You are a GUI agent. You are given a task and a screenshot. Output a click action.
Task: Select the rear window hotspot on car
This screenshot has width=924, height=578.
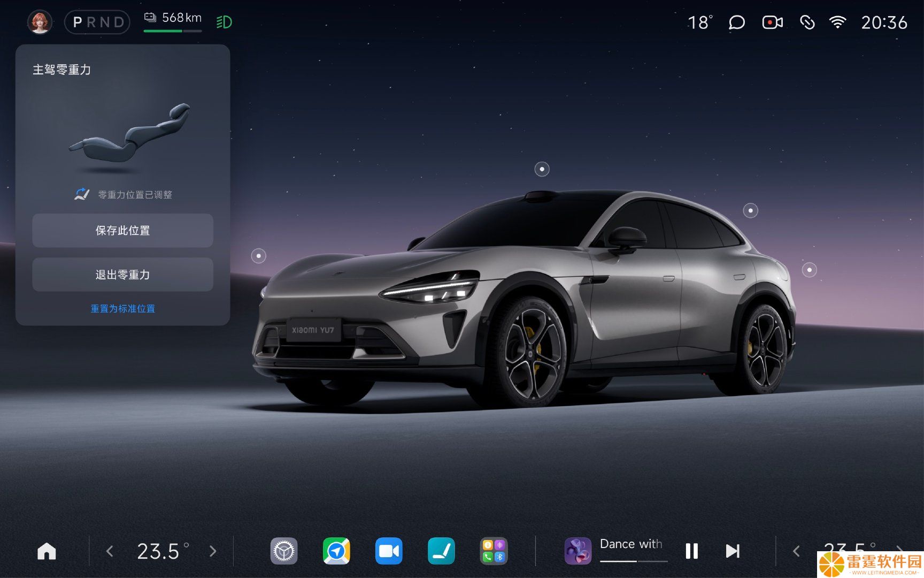(751, 210)
